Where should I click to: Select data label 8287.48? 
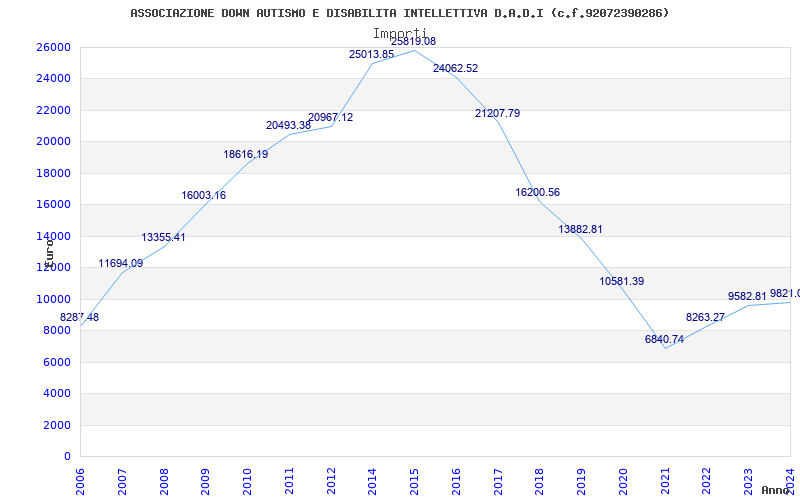[80, 317]
